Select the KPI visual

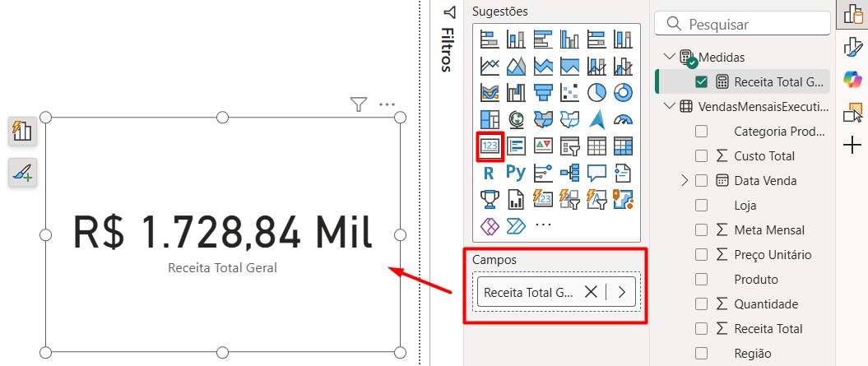pyautogui.click(x=543, y=146)
